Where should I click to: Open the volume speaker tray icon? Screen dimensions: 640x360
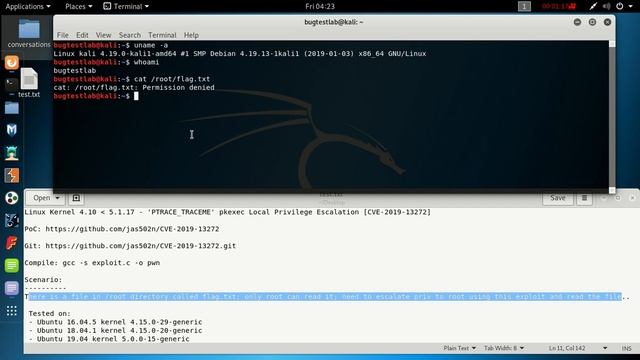click(x=607, y=6)
